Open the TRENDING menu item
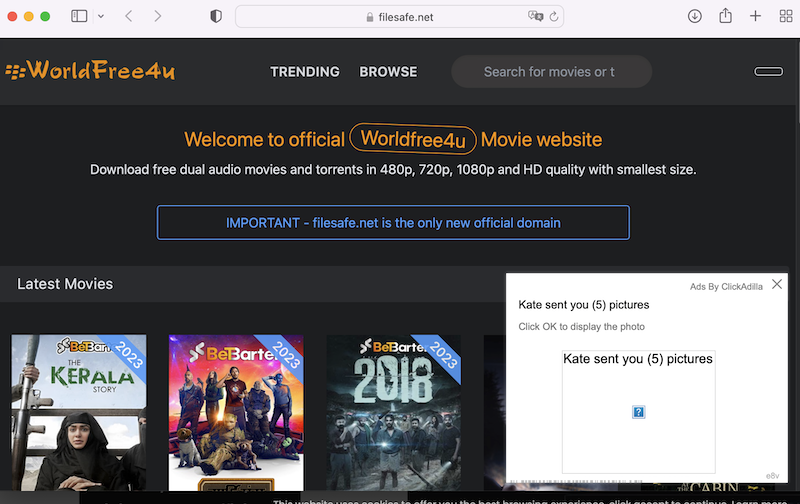Screen dimensions: 800x504 tap(305, 72)
